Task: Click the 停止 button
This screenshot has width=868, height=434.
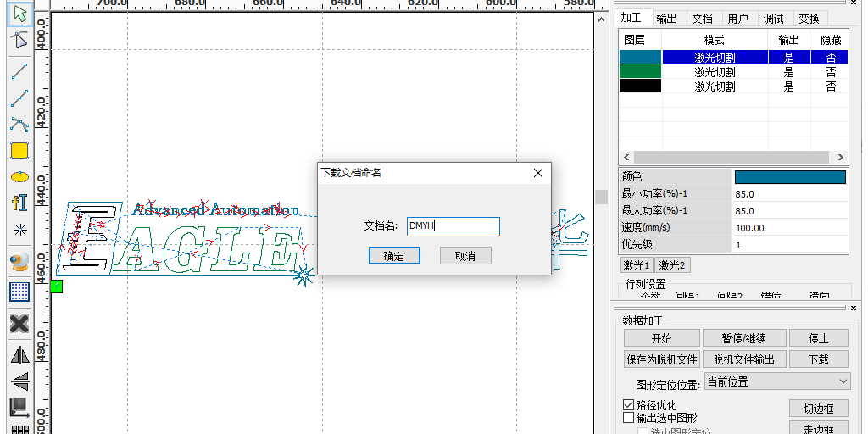Action: click(819, 338)
